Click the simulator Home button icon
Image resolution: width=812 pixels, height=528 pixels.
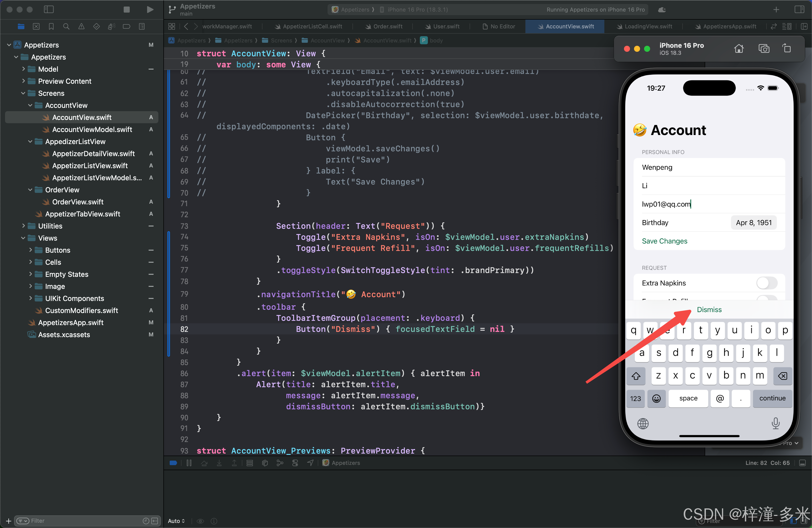739,49
